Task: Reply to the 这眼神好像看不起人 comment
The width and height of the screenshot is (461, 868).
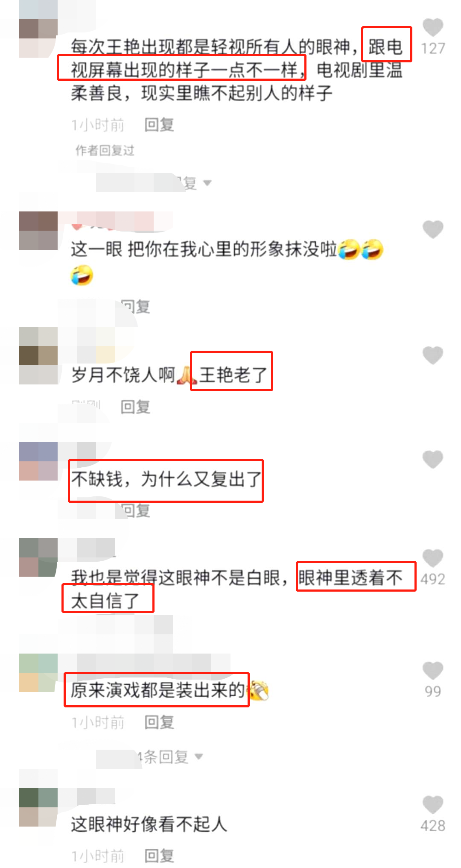Action: pyautogui.click(x=159, y=856)
